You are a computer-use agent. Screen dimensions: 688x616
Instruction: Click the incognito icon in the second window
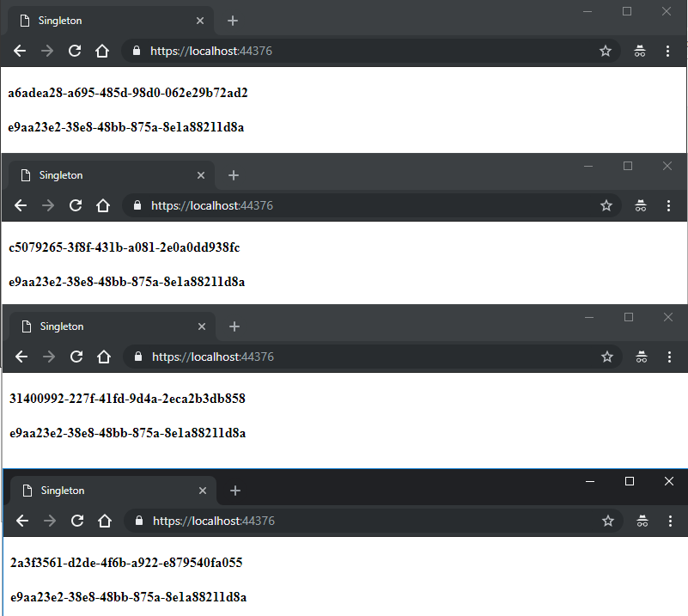641,205
